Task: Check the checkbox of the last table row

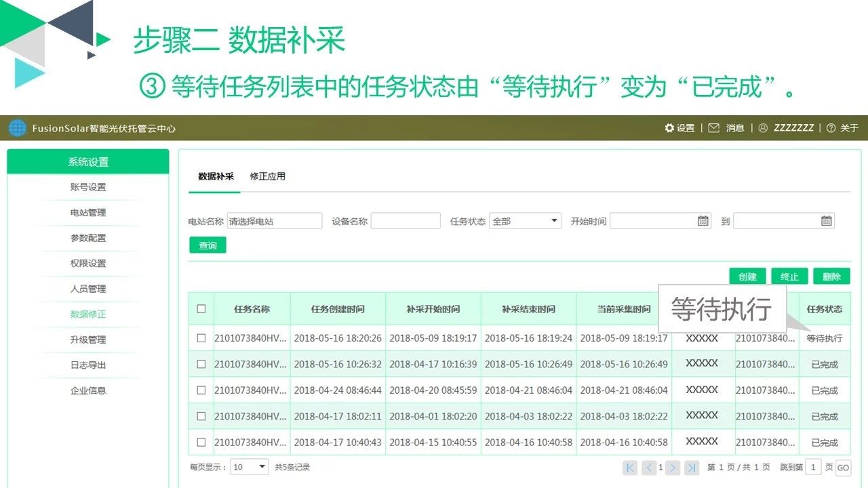Action: (201, 441)
